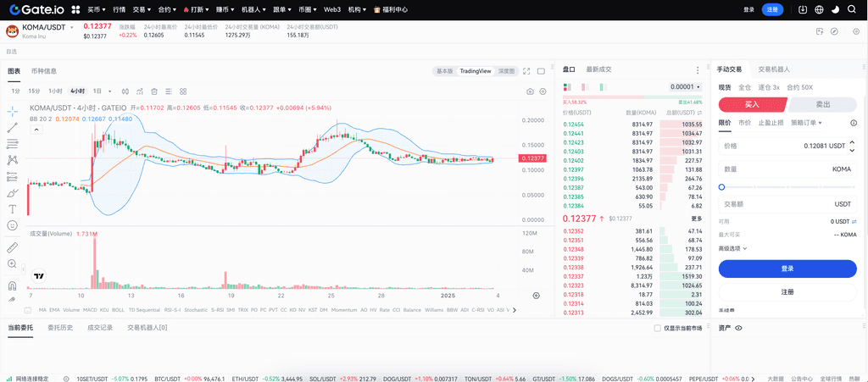The width and height of the screenshot is (868, 382).
Task: Expand advanced options in order form
Action: [x=733, y=248]
